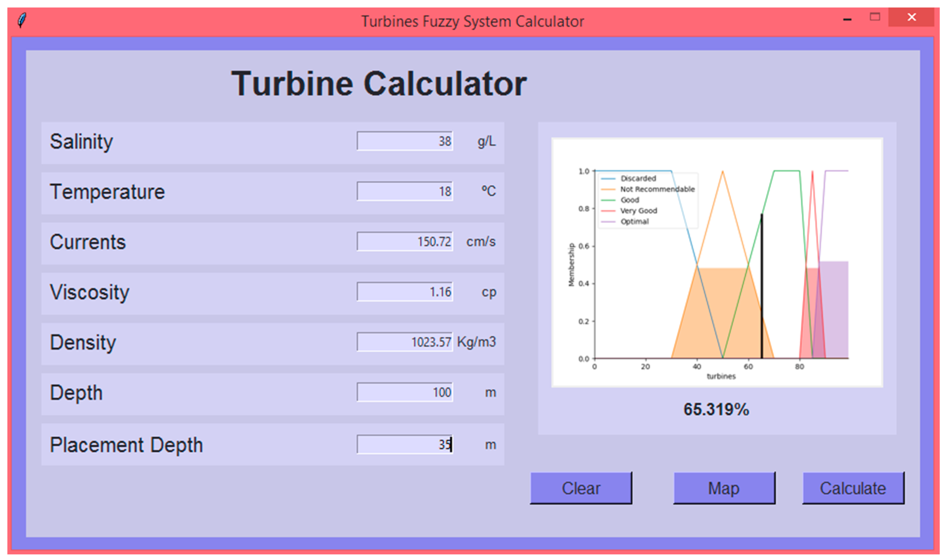Click the orange Not Recommendable shaded area
Viewport: 946px width, 560px height.
pos(717,313)
